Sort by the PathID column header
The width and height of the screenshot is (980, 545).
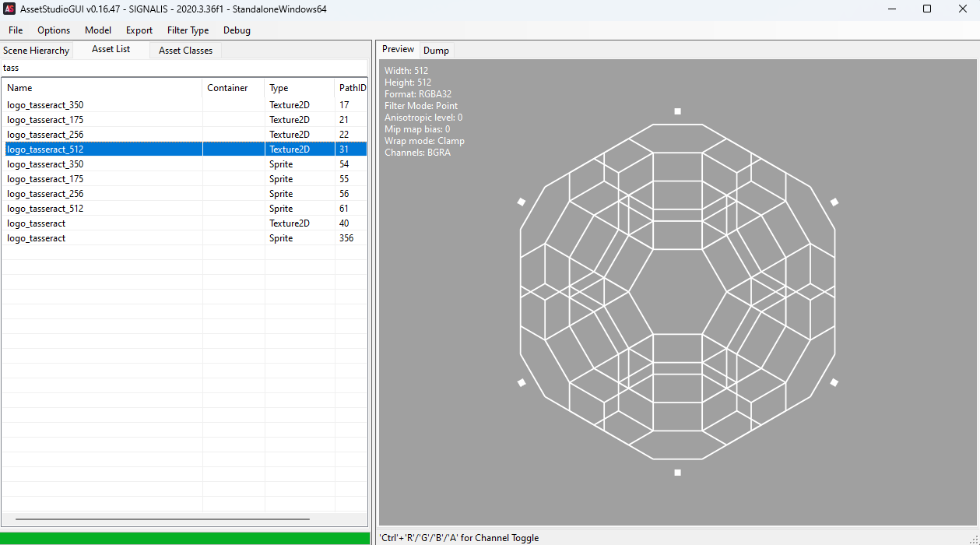tap(351, 88)
